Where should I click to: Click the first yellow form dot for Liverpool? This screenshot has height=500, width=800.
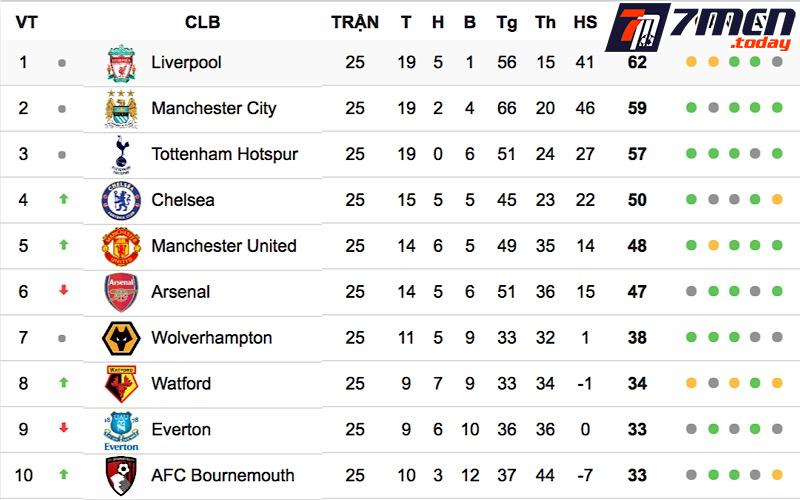[691, 62]
